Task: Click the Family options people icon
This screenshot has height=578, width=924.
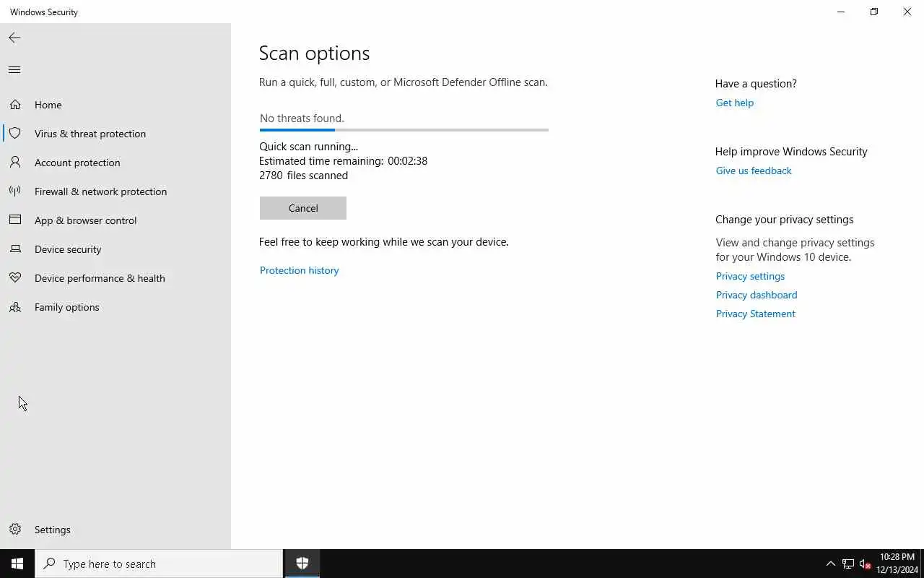Action: point(15,307)
